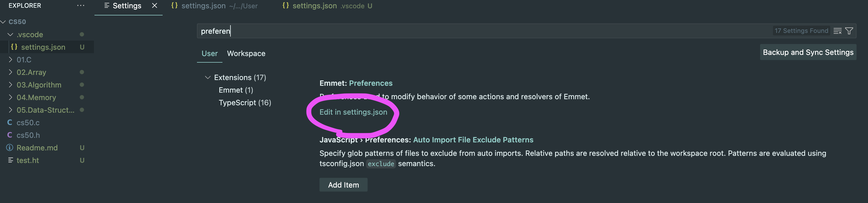Screen dimensions: 868x203
Task: Collapse the Extensions (17) settings group
Action: (208, 77)
